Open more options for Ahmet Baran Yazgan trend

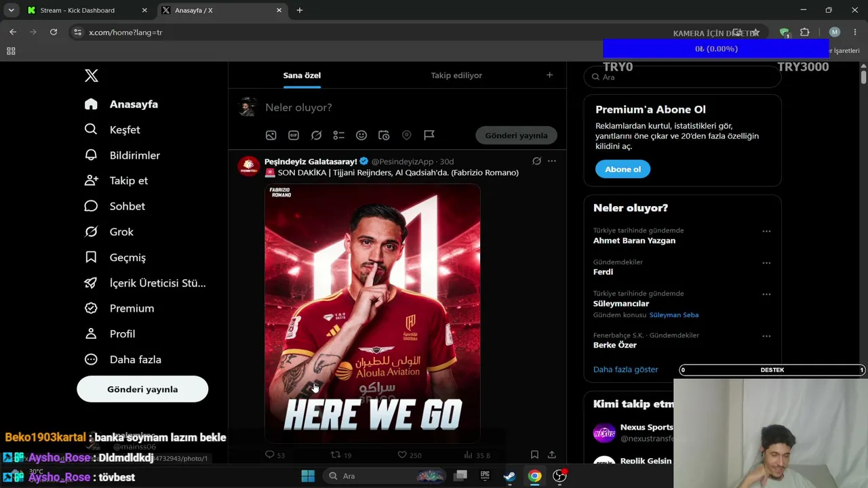(x=766, y=231)
